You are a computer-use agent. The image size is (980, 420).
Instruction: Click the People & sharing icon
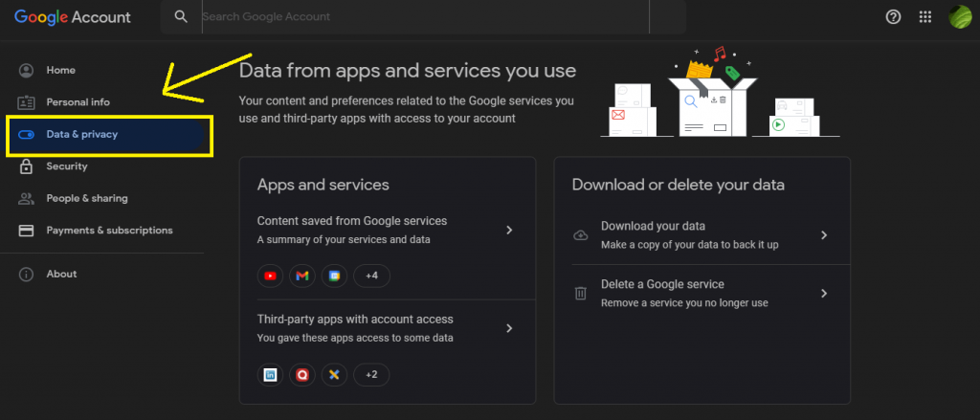pos(26,199)
